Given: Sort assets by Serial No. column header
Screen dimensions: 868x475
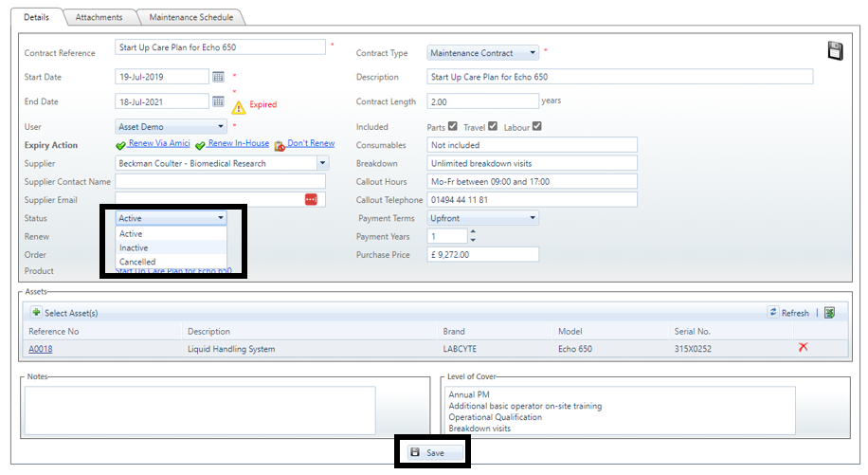Looking at the screenshot, I should (x=692, y=331).
